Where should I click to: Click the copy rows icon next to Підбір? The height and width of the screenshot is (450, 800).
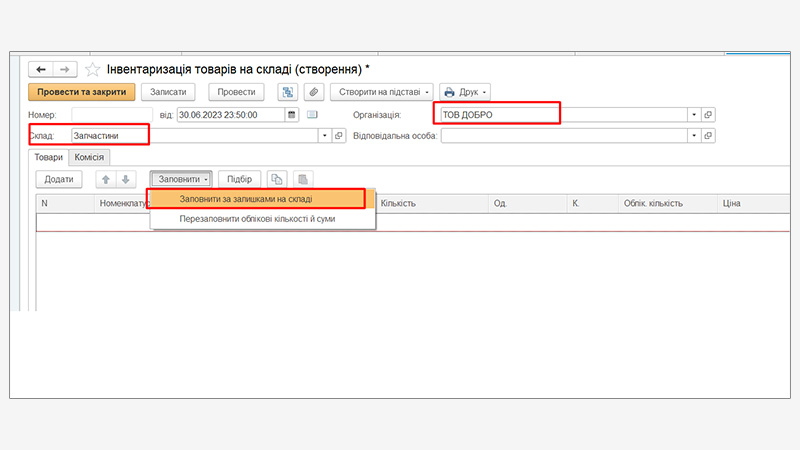[277, 179]
